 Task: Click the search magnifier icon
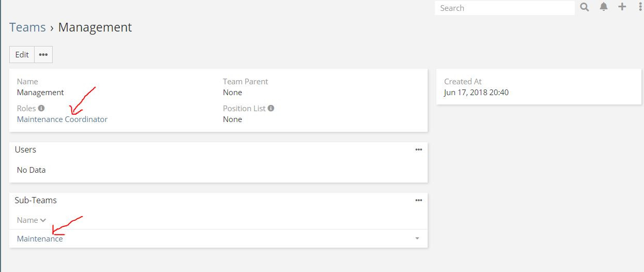(585, 7)
